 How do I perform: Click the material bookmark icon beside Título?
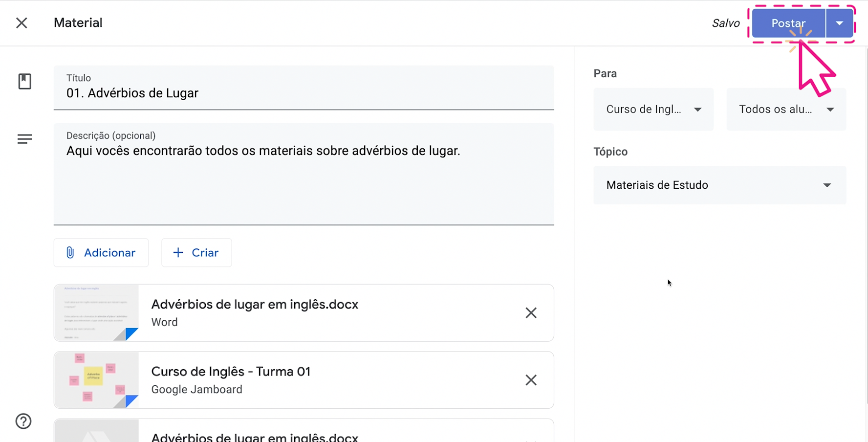pyautogui.click(x=24, y=81)
